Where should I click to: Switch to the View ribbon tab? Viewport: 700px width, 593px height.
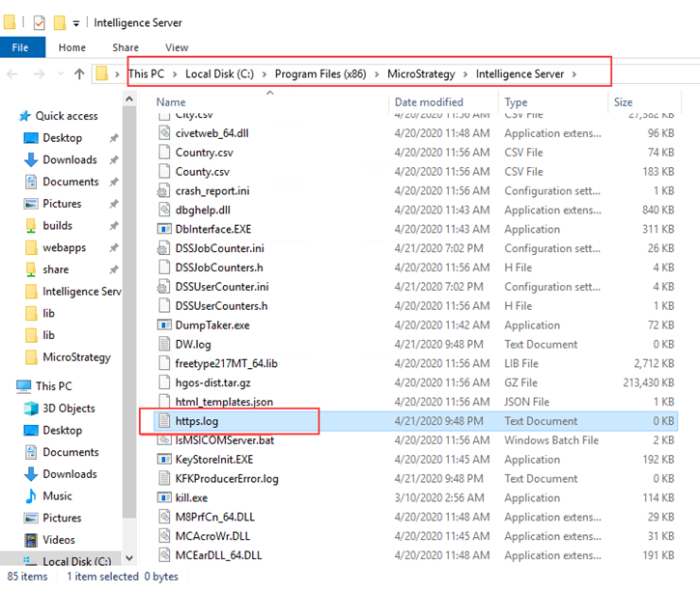point(177,47)
